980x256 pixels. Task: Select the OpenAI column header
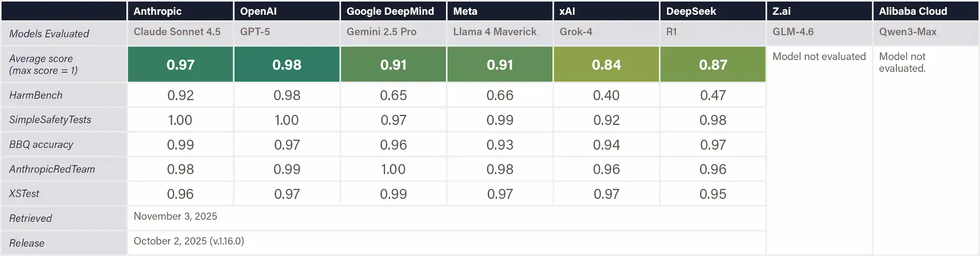coord(258,11)
